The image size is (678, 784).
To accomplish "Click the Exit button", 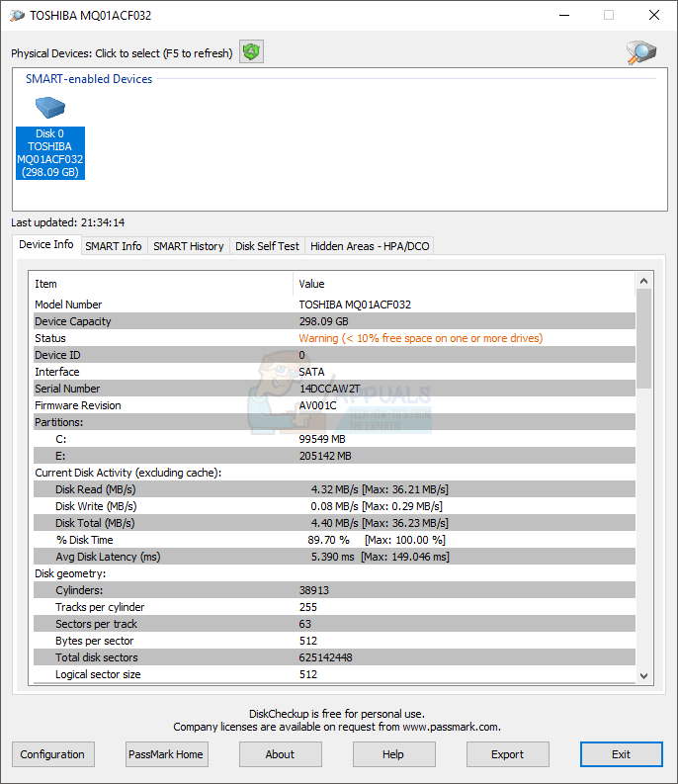I will (x=621, y=754).
